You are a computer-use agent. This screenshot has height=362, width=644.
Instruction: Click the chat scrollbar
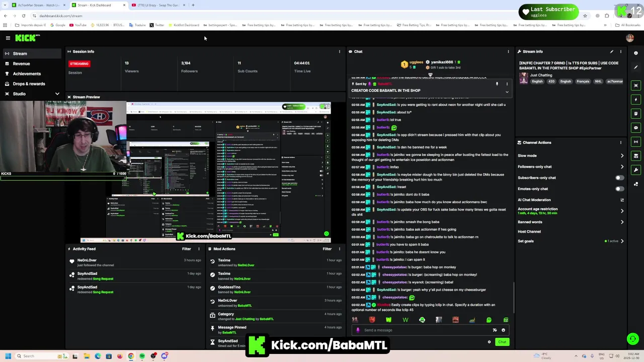(x=514, y=297)
